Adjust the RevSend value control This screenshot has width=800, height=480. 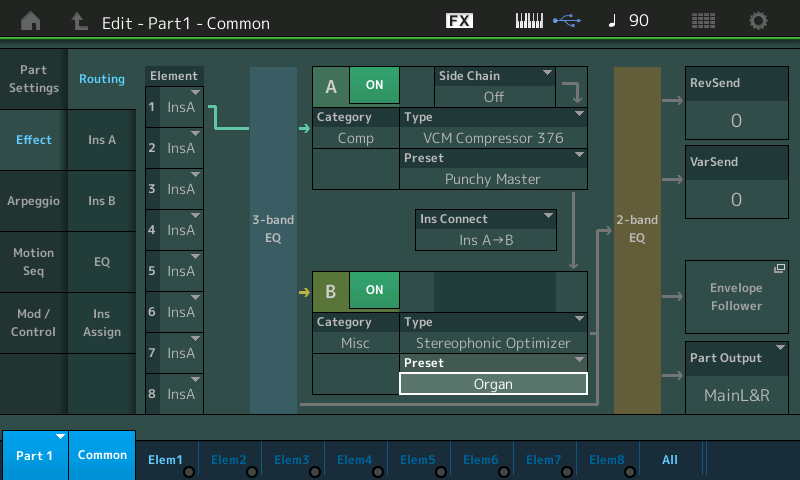point(736,120)
